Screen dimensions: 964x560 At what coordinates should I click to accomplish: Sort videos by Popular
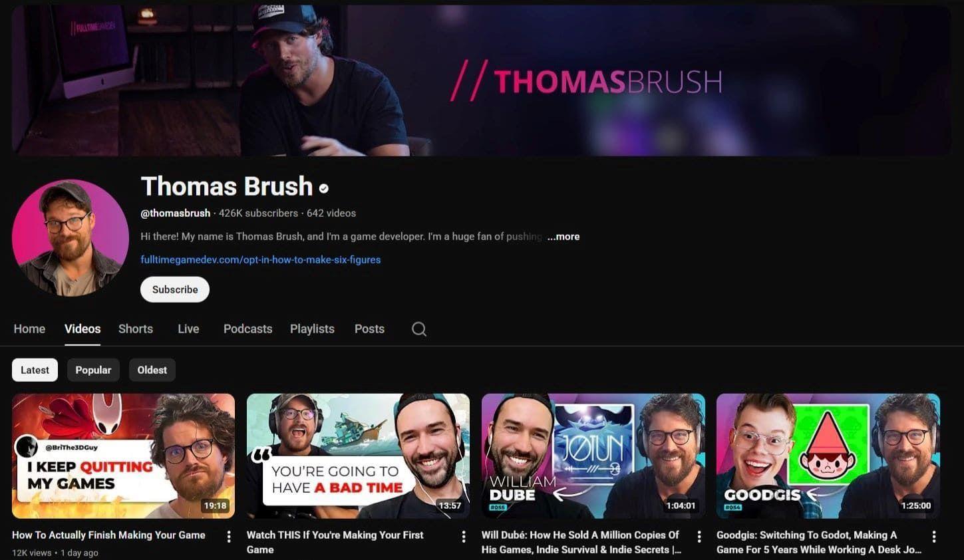93,370
